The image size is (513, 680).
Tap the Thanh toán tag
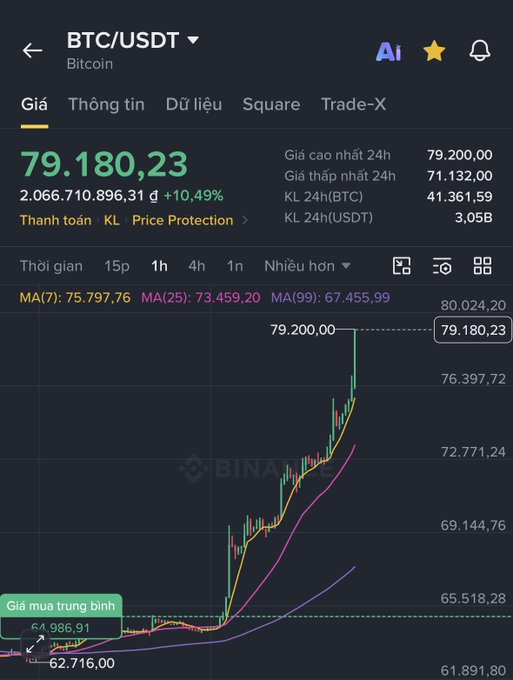tap(56, 220)
